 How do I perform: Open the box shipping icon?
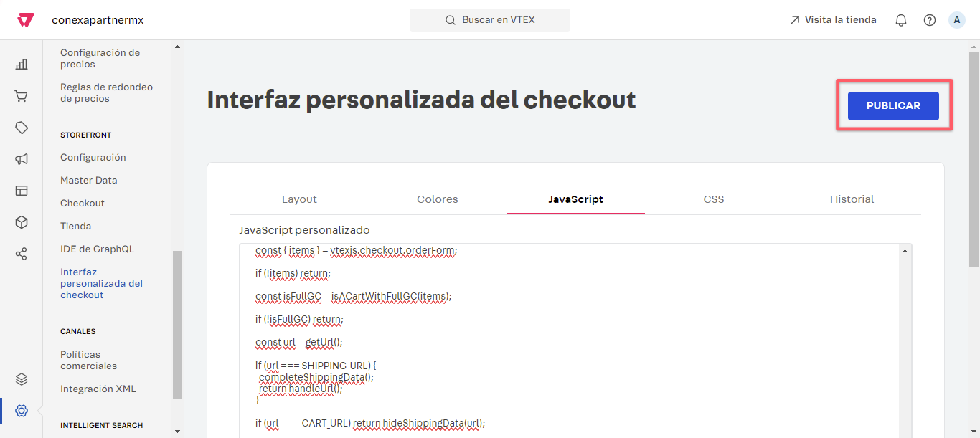coord(22,222)
